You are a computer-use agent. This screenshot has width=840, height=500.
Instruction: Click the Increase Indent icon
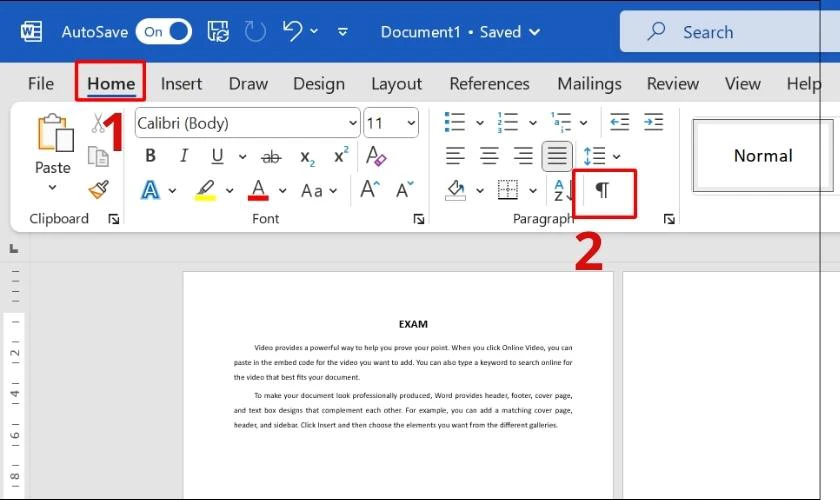pos(654,122)
